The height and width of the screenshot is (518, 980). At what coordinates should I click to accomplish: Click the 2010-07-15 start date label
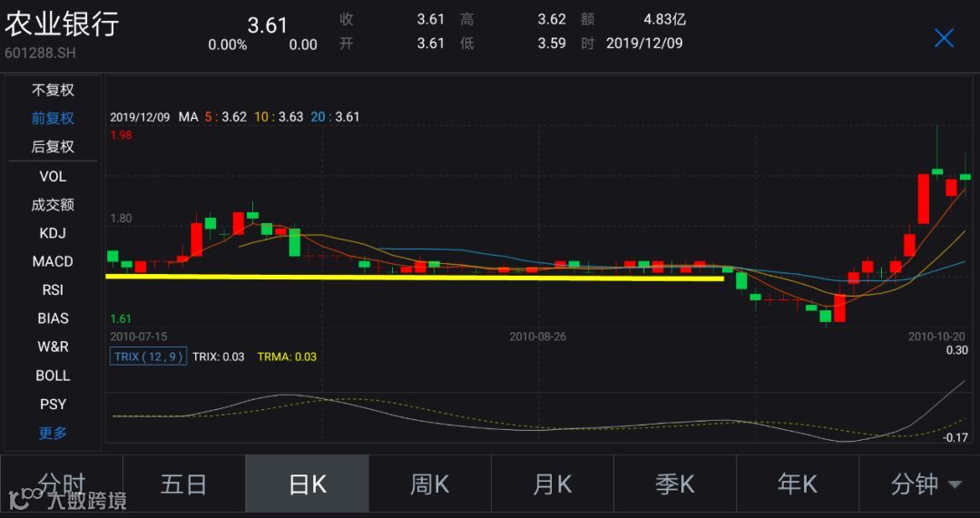click(139, 337)
